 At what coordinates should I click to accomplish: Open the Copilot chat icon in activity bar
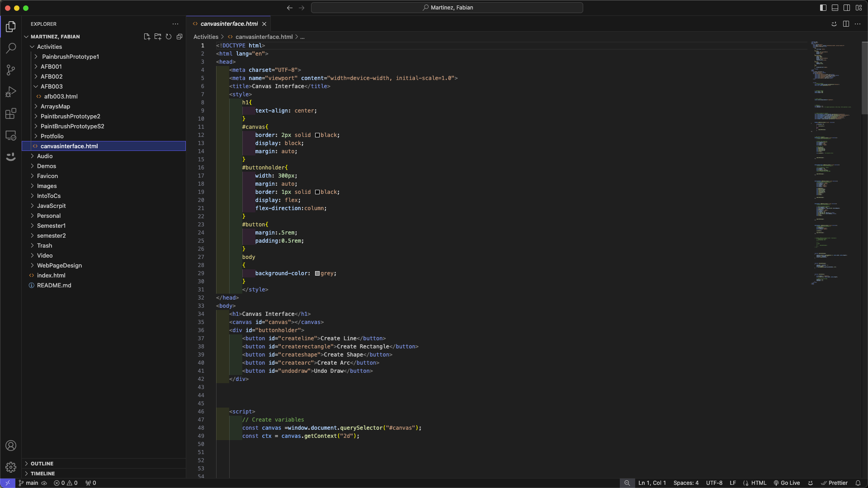(11, 157)
